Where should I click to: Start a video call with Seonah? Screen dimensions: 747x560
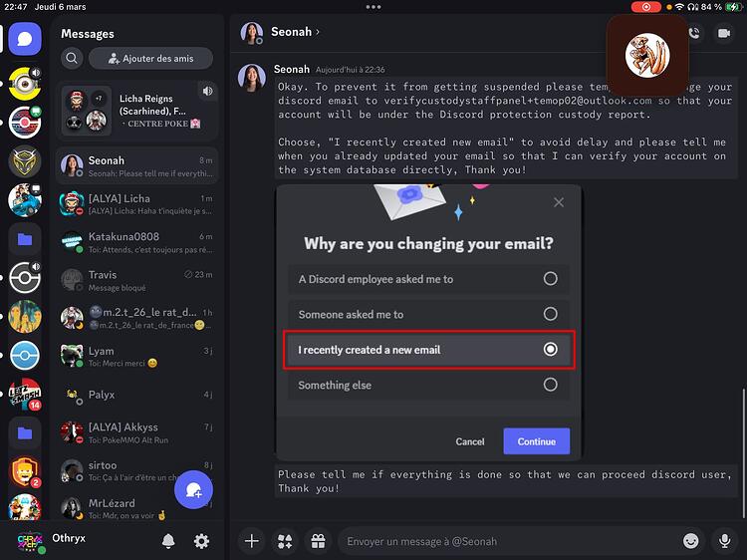point(724,33)
